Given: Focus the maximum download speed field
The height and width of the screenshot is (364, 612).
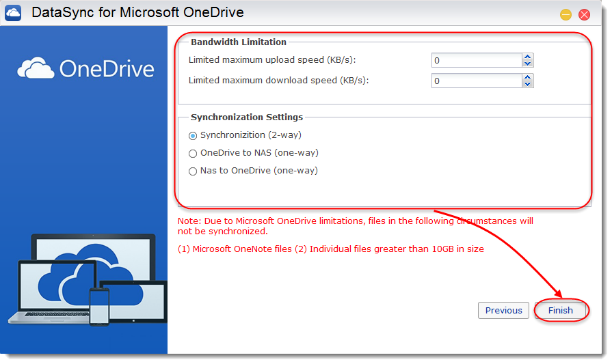Looking at the screenshot, I should (477, 81).
